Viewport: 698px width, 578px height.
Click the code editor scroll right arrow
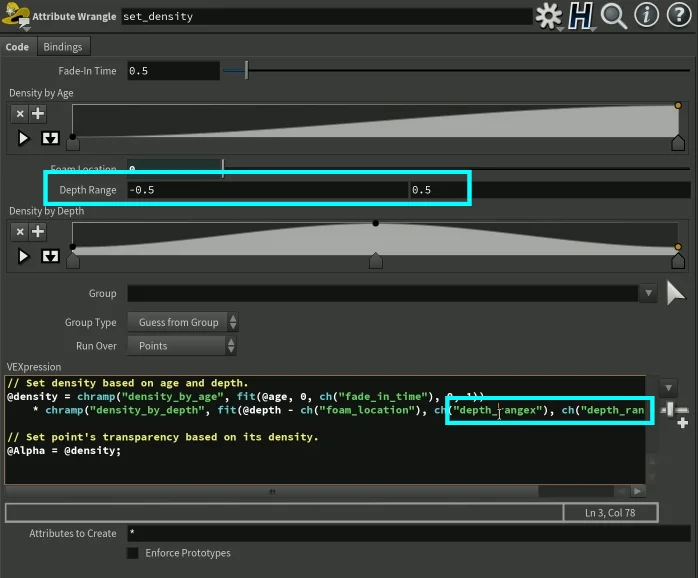click(637, 491)
